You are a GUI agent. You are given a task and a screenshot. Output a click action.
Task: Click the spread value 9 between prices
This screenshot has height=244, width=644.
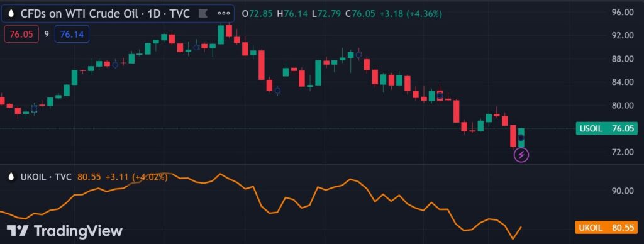(x=47, y=34)
